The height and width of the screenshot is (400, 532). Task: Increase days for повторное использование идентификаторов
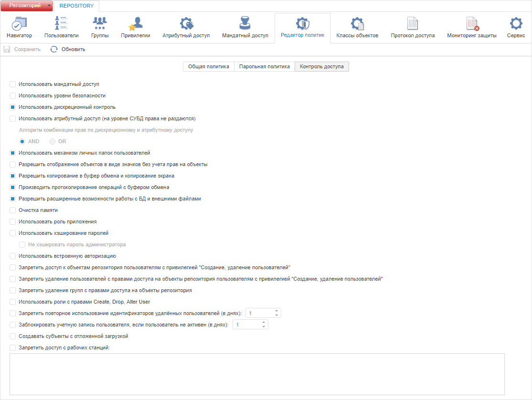(277, 311)
